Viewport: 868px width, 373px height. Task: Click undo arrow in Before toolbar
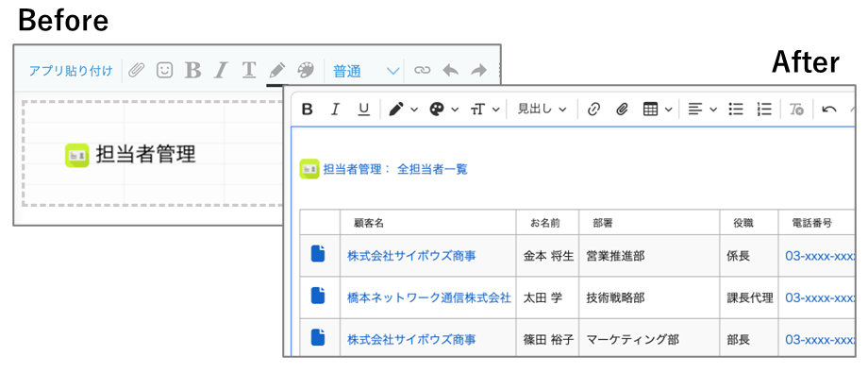[451, 70]
